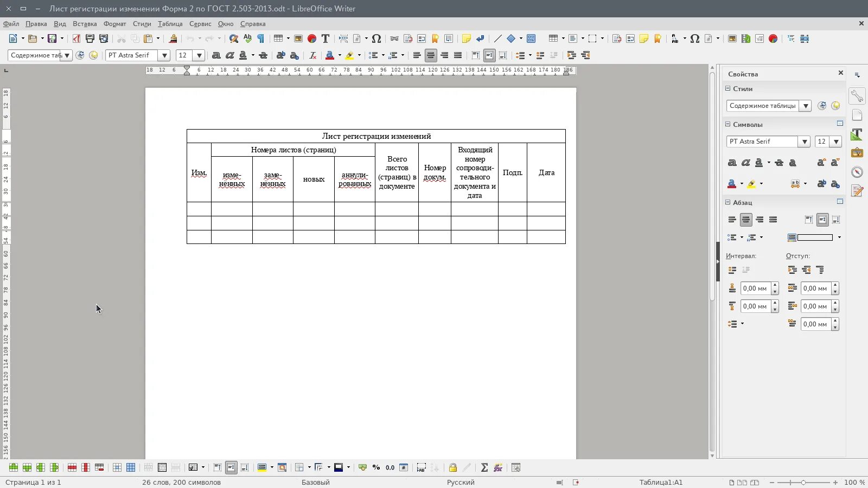
Task: Protect cells with lock icon
Action: tap(453, 467)
